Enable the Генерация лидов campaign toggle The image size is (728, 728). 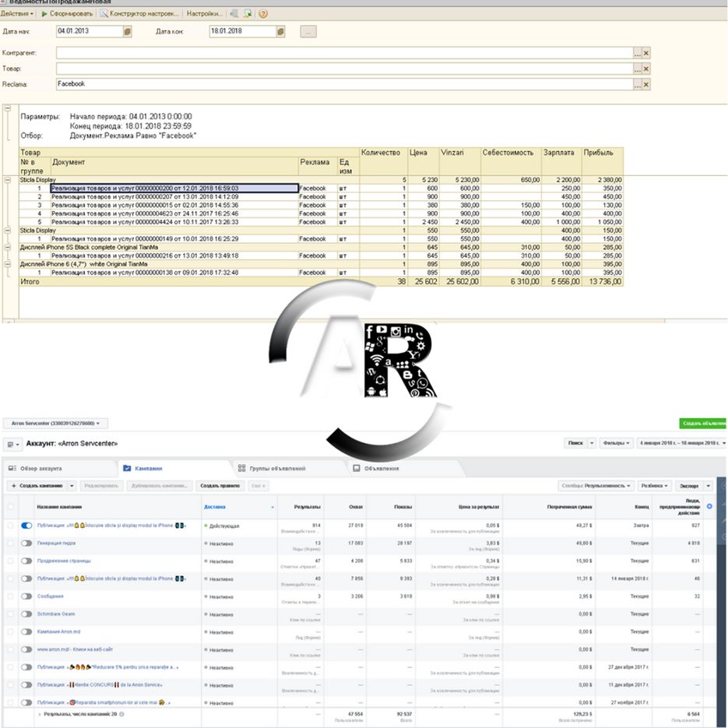coord(26,543)
